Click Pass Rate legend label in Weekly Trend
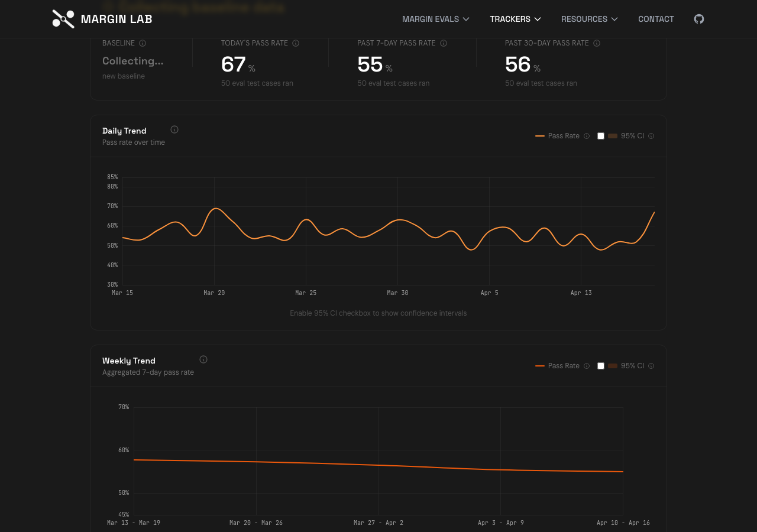The image size is (757, 532). (564, 366)
